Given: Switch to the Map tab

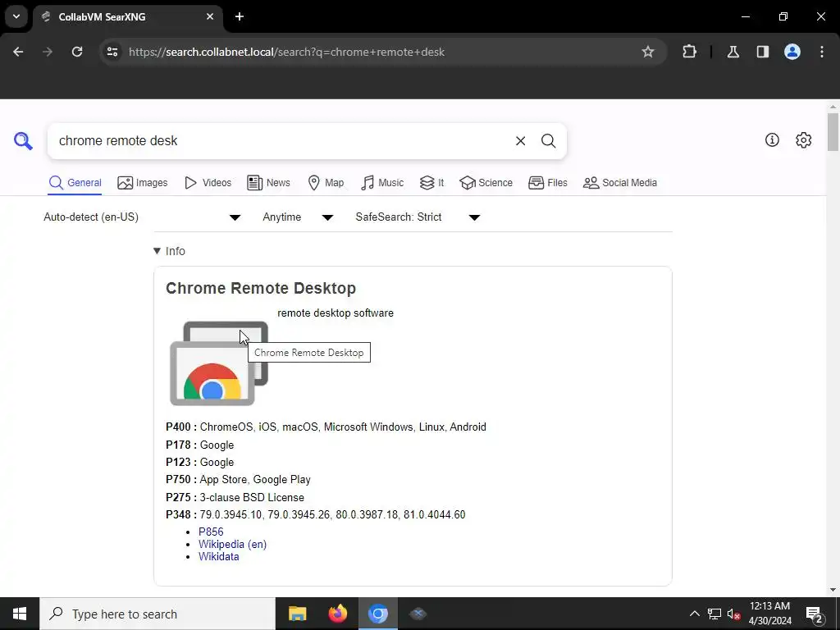Looking at the screenshot, I should [326, 183].
